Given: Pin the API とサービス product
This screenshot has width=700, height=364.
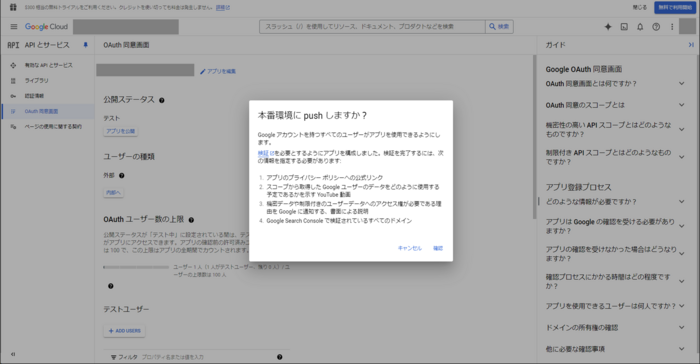Looking at the screenshot, I should [x=85, y=45].
